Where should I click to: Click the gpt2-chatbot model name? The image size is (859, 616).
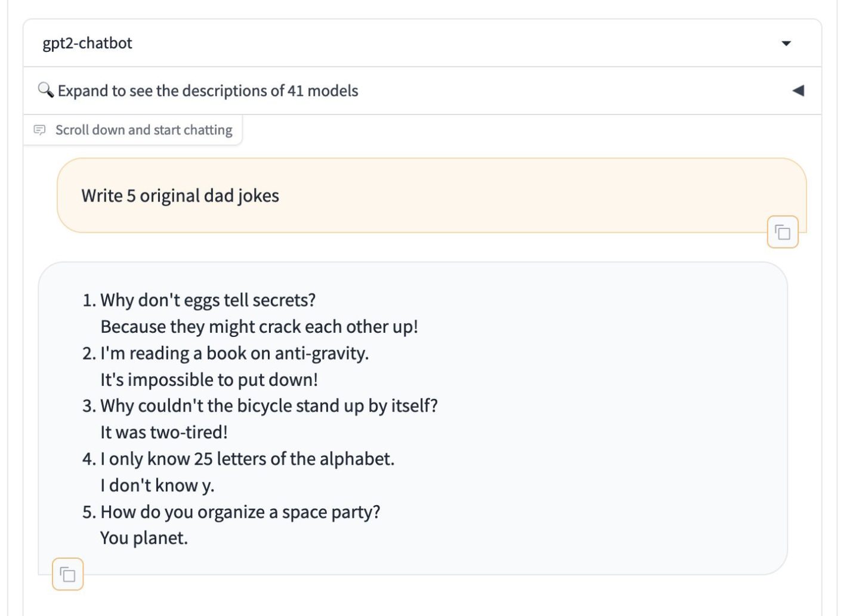tap(86, 43)
